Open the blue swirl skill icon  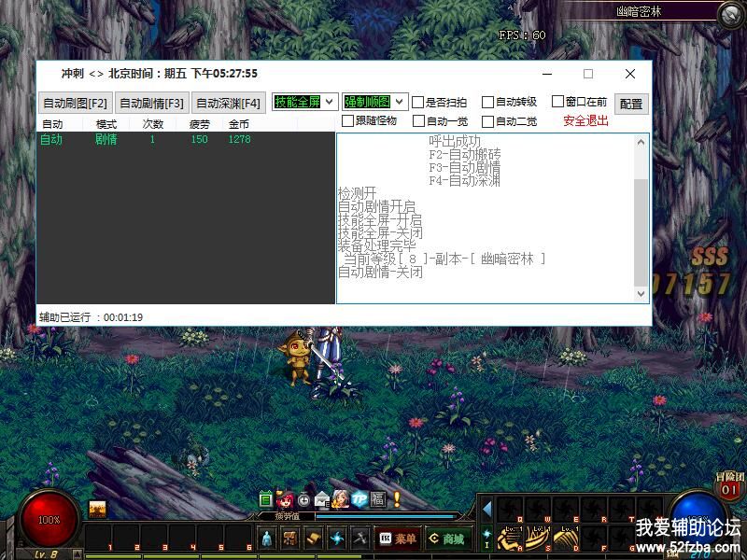(x=336, y=539)
